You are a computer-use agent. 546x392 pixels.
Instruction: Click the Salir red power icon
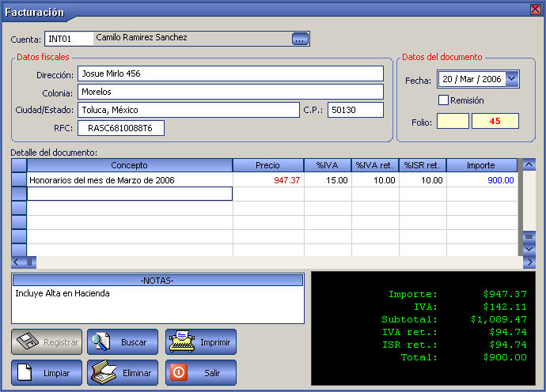pos(179,372)
